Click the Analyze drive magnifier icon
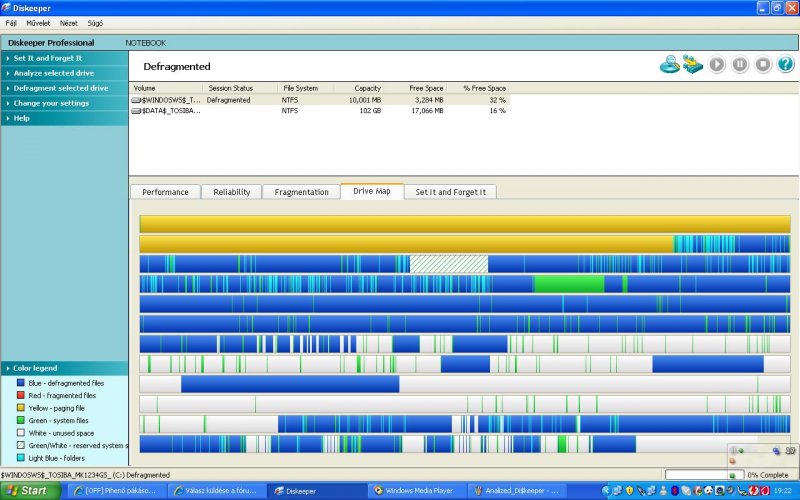 pyautogui.click(x=669, y=64)
